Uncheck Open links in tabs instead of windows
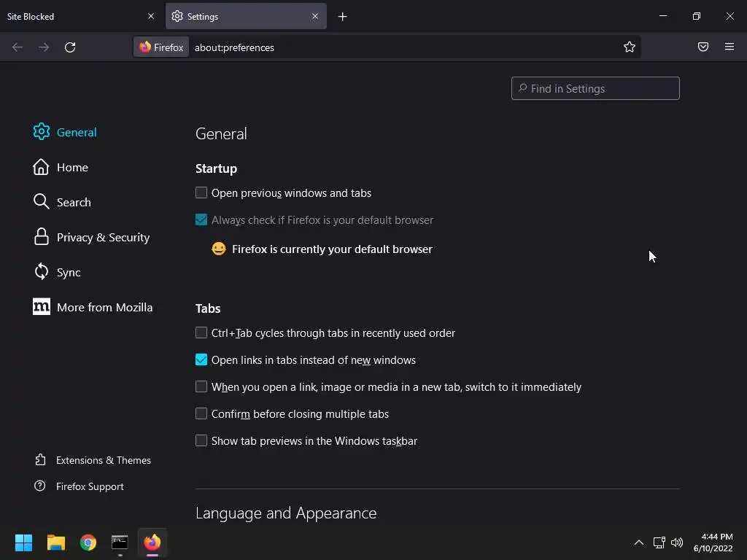Screen dimensions: 747x560 pos(201,359)
